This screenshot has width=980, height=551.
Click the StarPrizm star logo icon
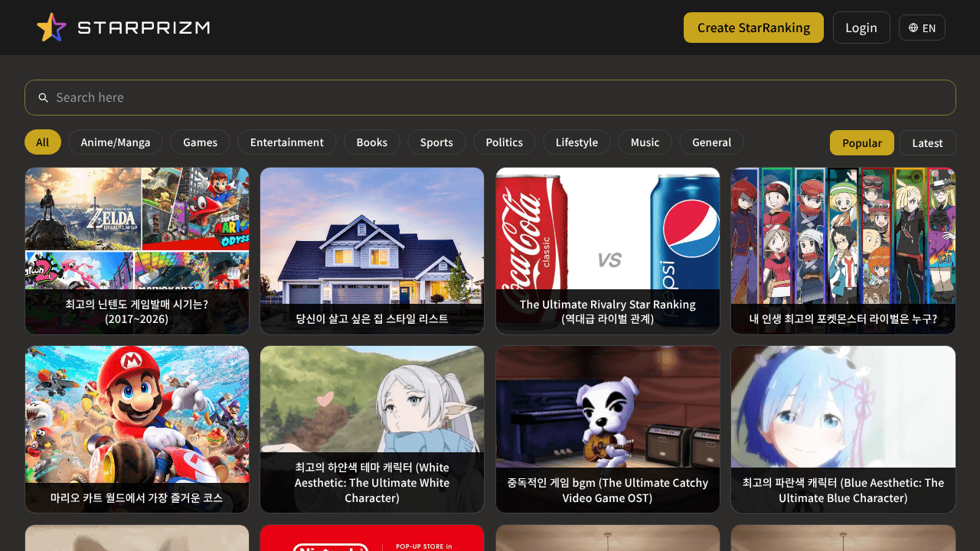click(x=51, y=28)
